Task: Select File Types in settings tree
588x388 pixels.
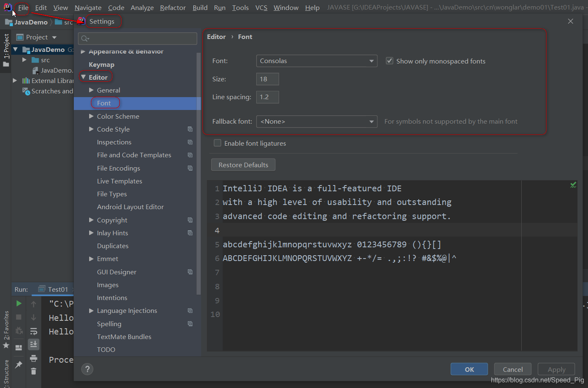Action: tap(112, 194)
